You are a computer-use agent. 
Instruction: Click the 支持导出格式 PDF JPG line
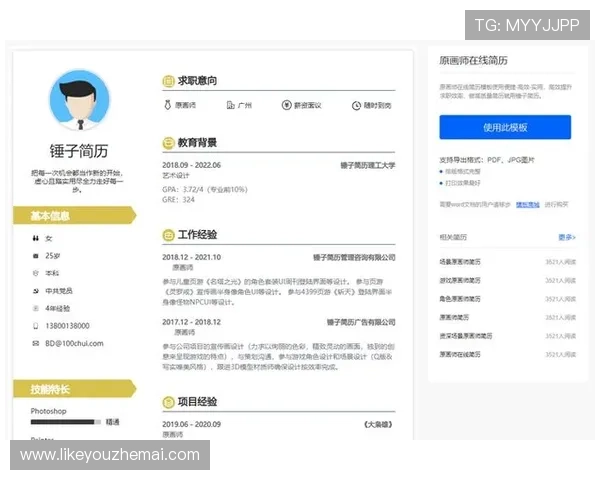(487, 160)
